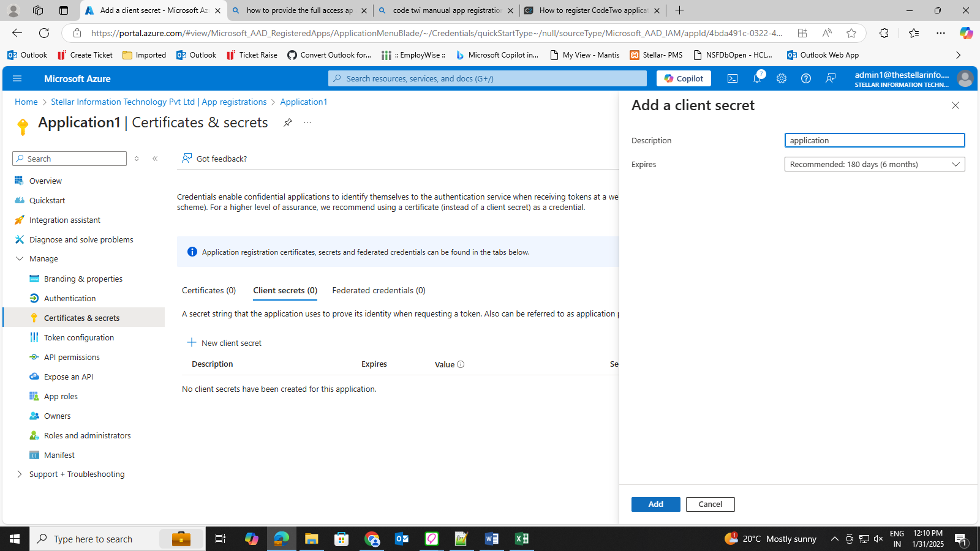Expand Support + Troubleshooting section
This screenshot has height=551, width=980.
tap(20, 474)
